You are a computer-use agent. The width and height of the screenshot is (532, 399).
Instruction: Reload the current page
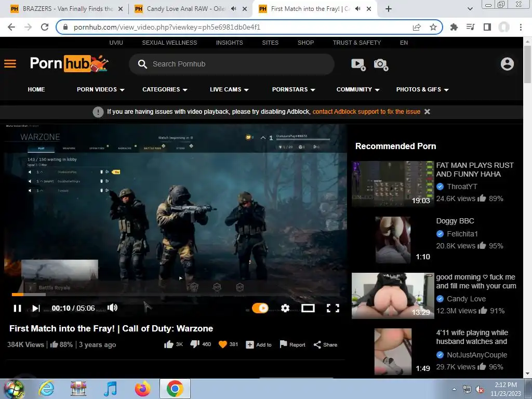(x=45, y=27)
